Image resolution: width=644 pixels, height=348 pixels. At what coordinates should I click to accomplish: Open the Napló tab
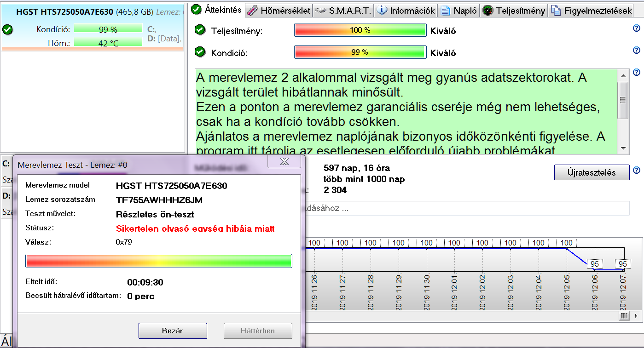[x=459, y=11]
